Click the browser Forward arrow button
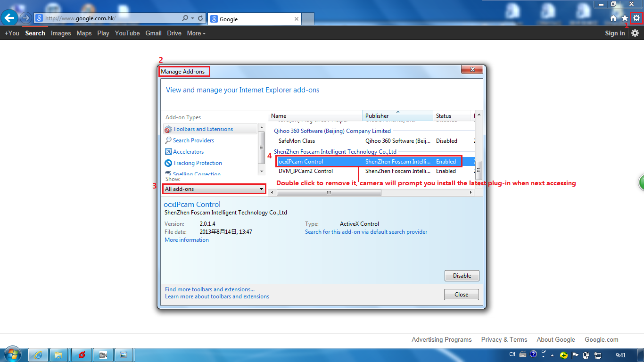644x362 pixels. point(25,18)
